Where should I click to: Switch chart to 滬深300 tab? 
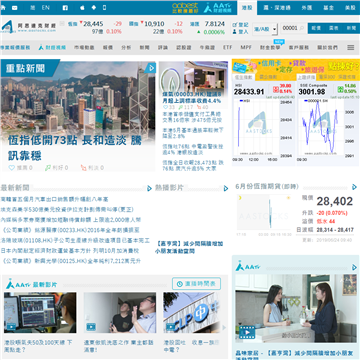[327, 77]
